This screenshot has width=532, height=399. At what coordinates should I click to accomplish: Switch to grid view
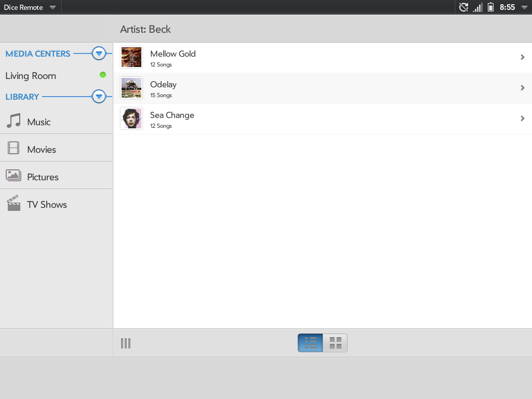(335, 343)
